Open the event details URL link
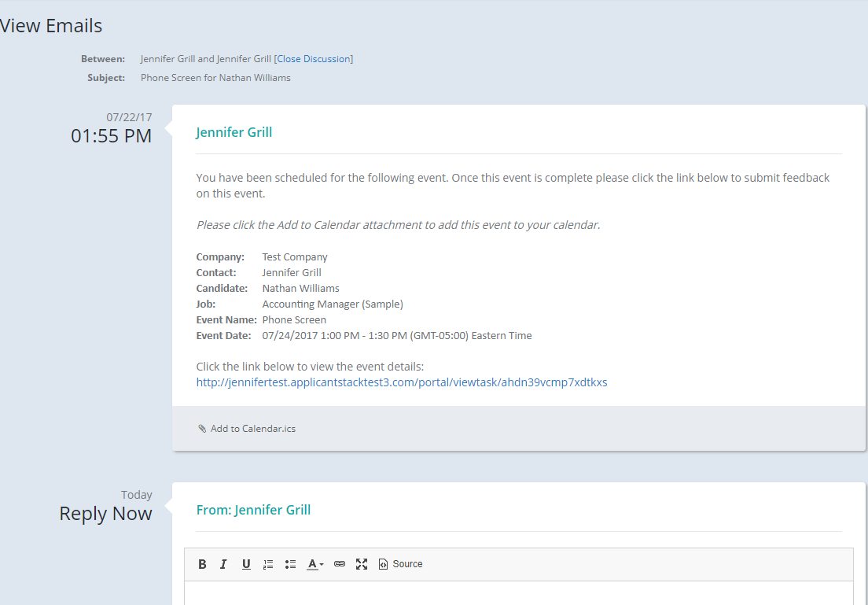Screen dimensions: 868x605 click(x=401, y=382)
